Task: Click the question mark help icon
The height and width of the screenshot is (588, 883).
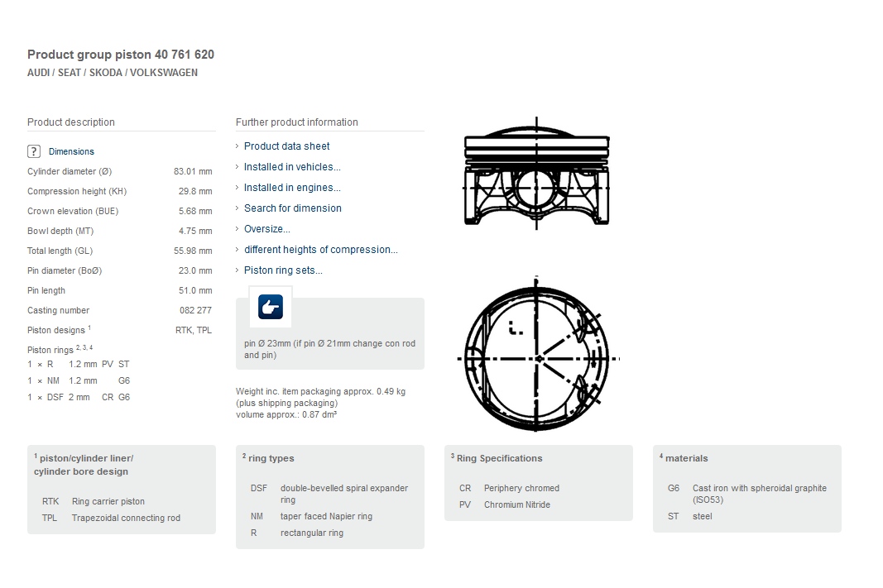Action: pyautogui.click(x=34, y=151)
